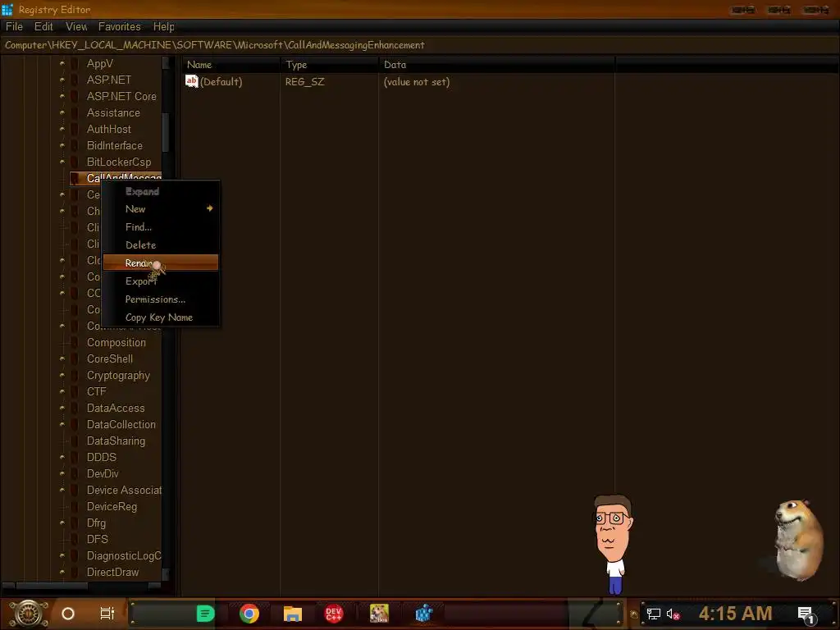Expand the DataAccess key node
Image resolution: width=840 pixels, height=630 pixels.
pyautogui.click(x=62, y=408)
